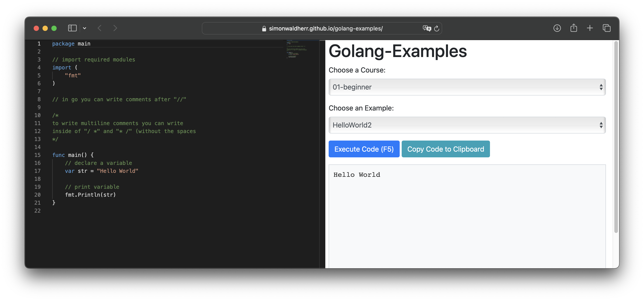
Task: Toggle the Safari sidebar icon
Action: click(x=72, y=28)
